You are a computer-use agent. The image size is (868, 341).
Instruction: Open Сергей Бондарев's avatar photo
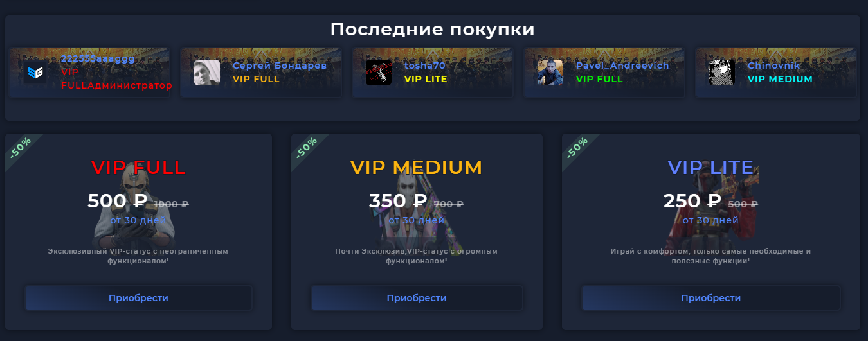(x=207, y=73)
